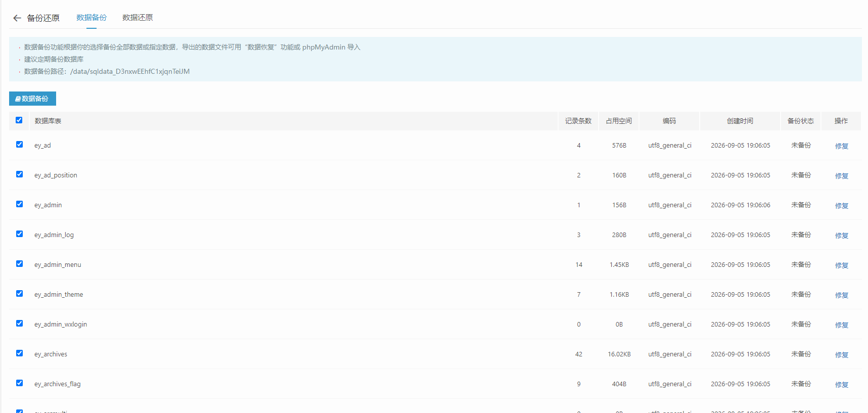The image size is (868, 413).
Task: Click the 未备份 status of ey_archives
Action: (x=801, y=354)
